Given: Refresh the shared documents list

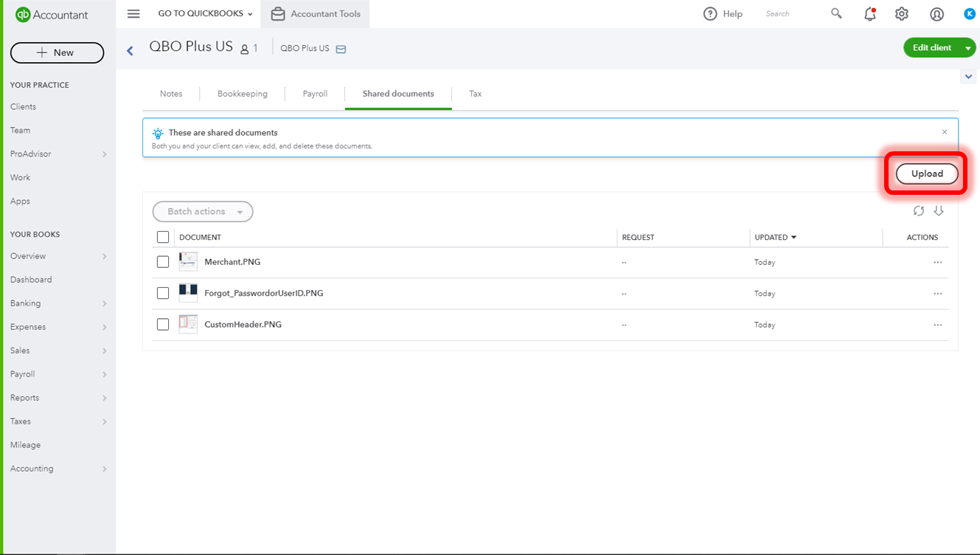Looking at the screenshot, I should coord(918,211).
